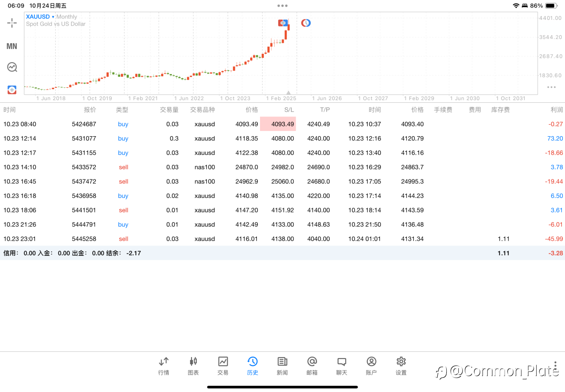Image resolution: width=565 pixels, height=392 pixels.
Task: Select order number 5437472
Action: point(84,182)
